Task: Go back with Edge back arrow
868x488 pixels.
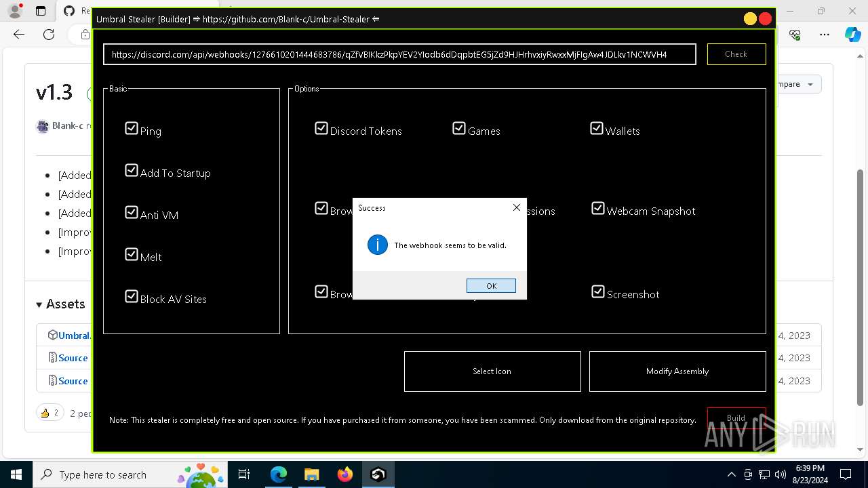Action: click(19, 35)
